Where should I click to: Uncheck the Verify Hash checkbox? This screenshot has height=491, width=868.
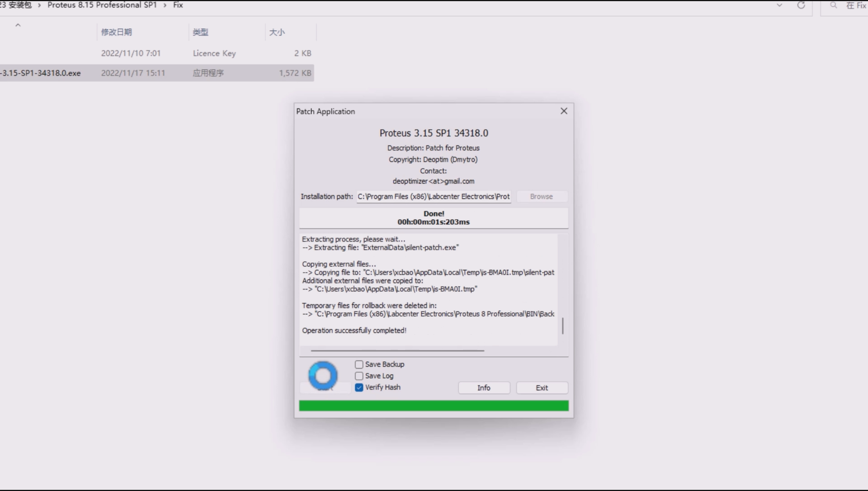pos(359,387)
